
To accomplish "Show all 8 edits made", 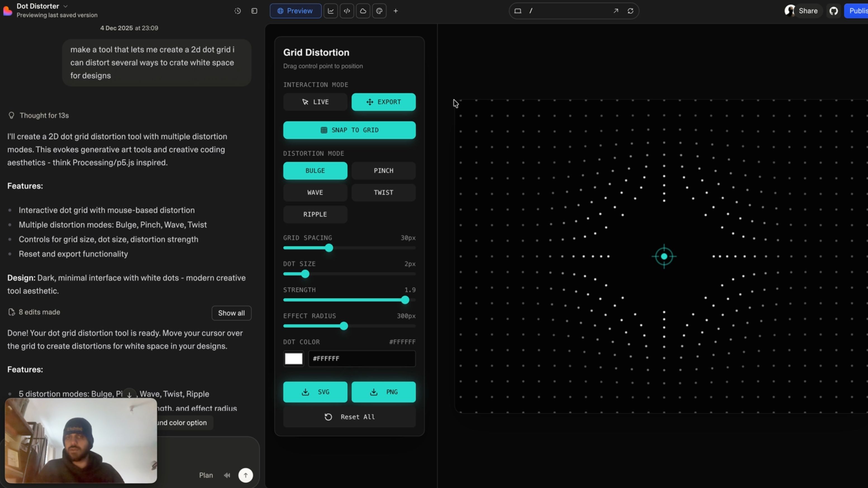I will [231, 313].
